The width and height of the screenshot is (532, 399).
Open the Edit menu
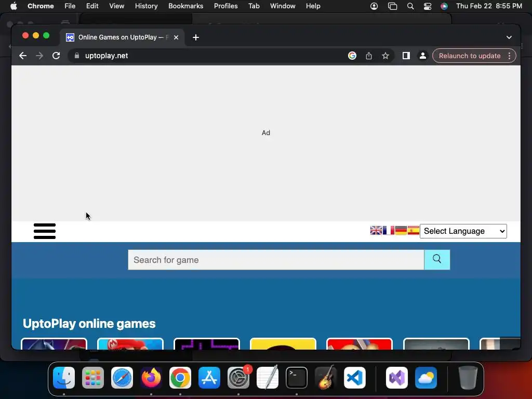tap(92, 6)
